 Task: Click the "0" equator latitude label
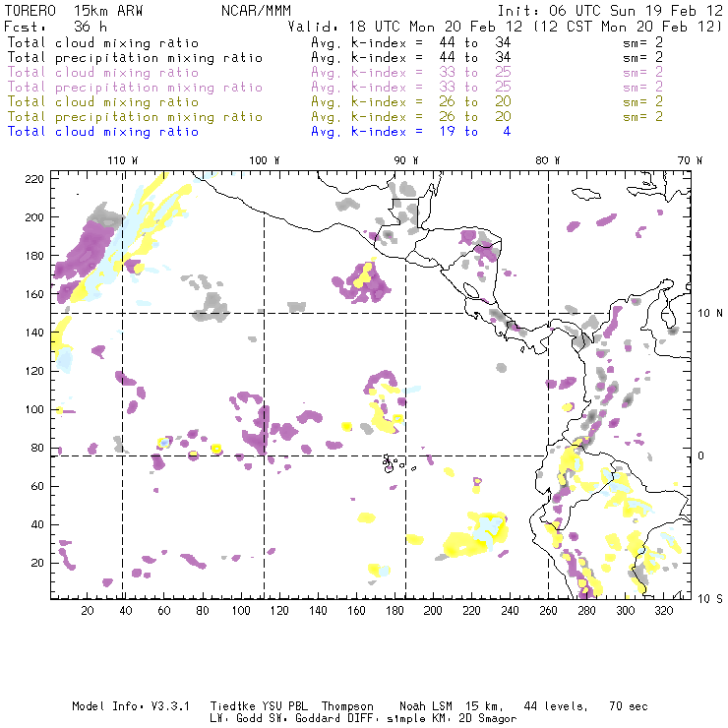point(701,455)
